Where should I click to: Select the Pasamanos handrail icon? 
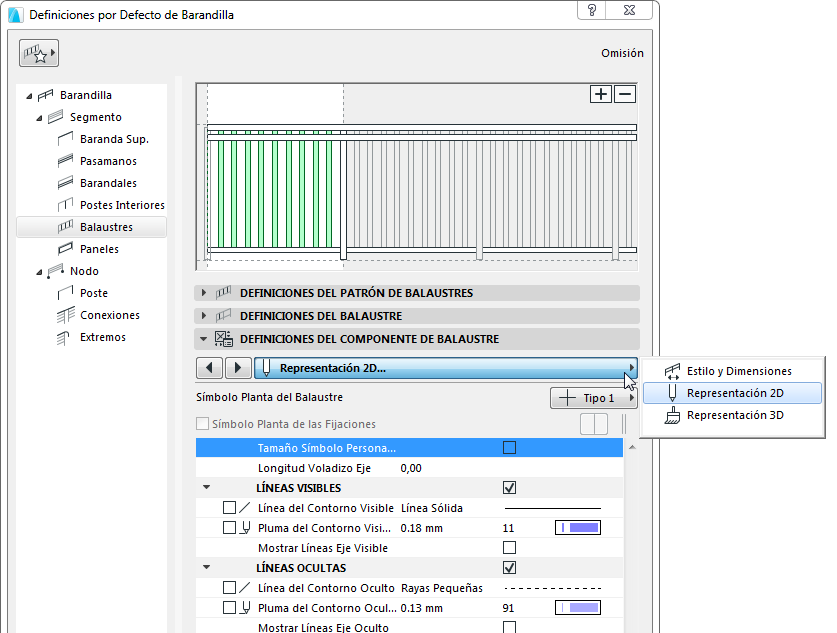(x=65, y=161)
